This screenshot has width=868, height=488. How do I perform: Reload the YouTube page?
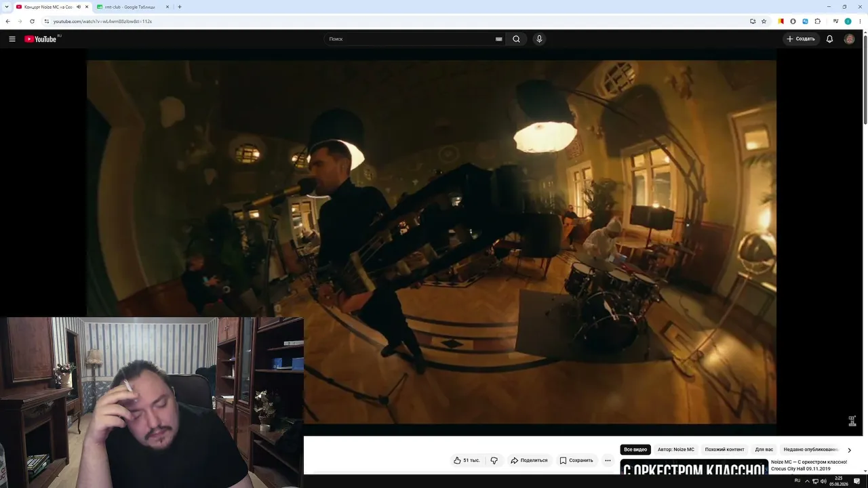(x=32, y=21)
